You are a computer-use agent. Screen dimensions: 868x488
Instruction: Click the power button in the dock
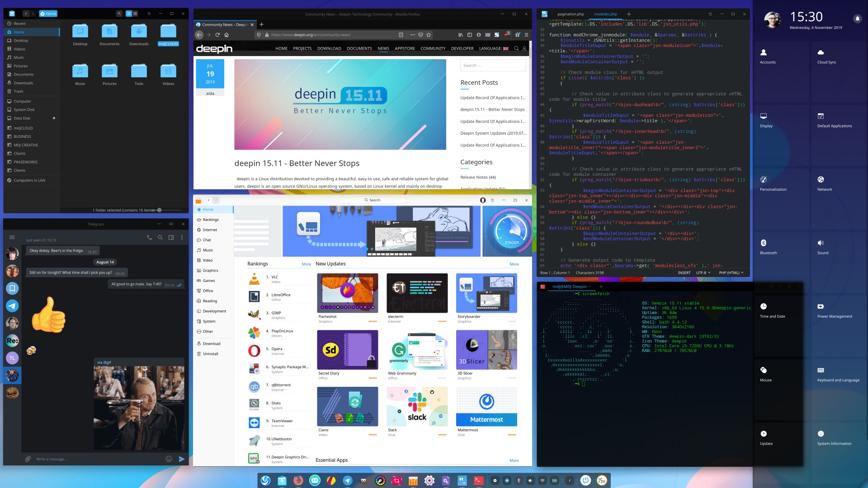click(585, 480)
